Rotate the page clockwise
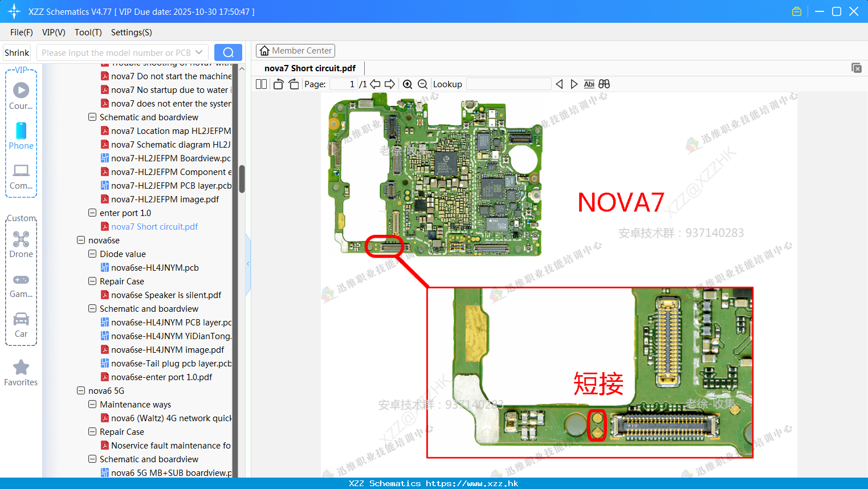Screen dimensions: 868x489 (x=294, y=84)
